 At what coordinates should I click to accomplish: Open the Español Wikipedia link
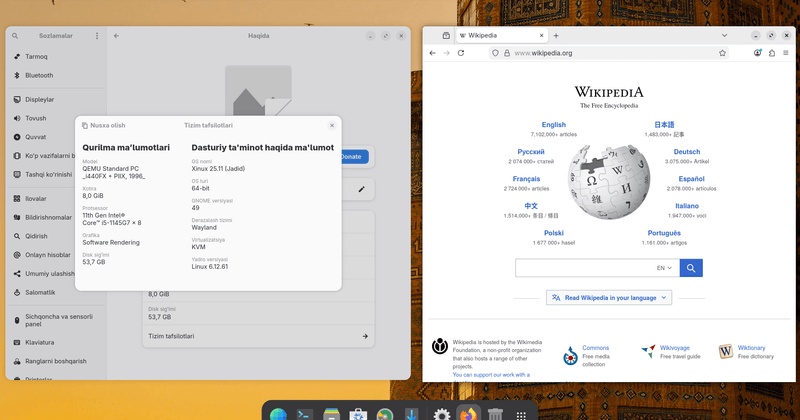pyautogui.click(x=691, y=179)
